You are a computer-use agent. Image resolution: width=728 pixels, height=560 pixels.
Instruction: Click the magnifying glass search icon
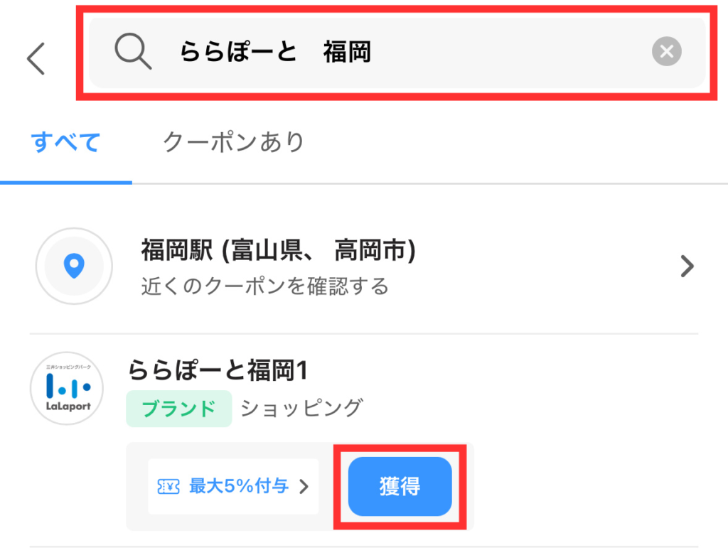pyautogui.click(x=133, y=52)
